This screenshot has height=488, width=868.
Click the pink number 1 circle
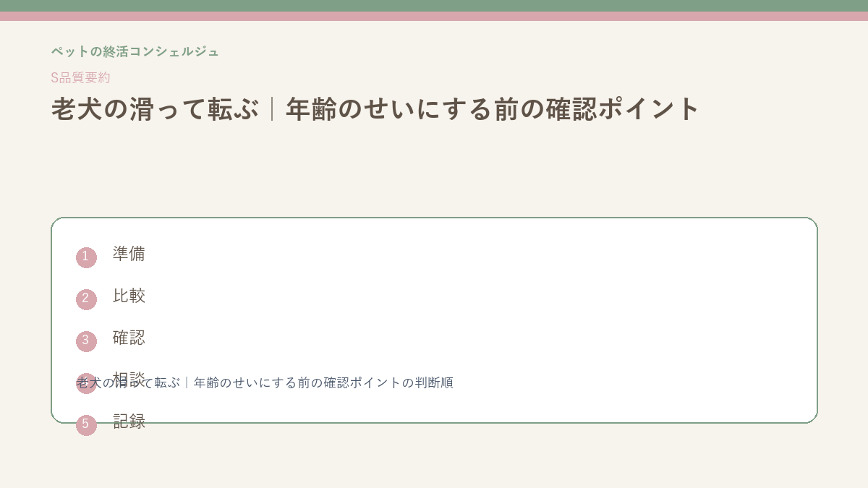[86, 257]
